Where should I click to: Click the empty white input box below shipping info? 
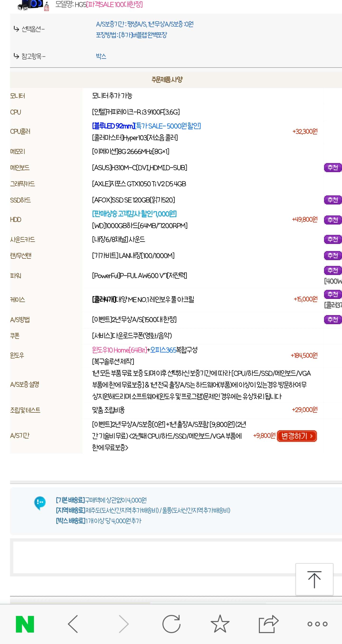coord(177,557)
